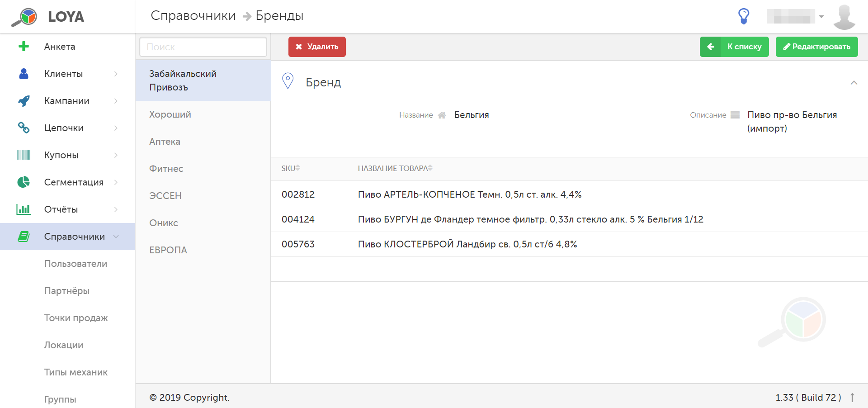Expand the Купоны submenu chevron
The width and height of the screenshot is (868, 408).
tap(116, 155)
